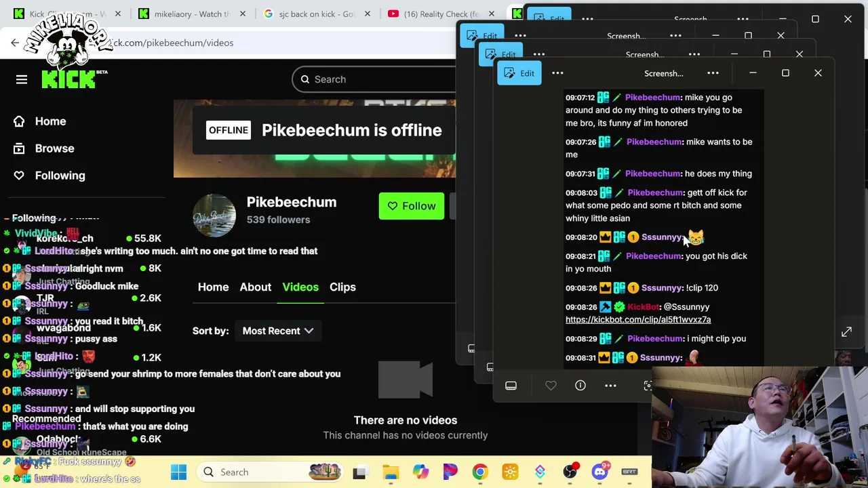Viewport: 868px width, 488px height.
Task: Click the full-screen expand arrows icon
Action: (x=846, y=332)
